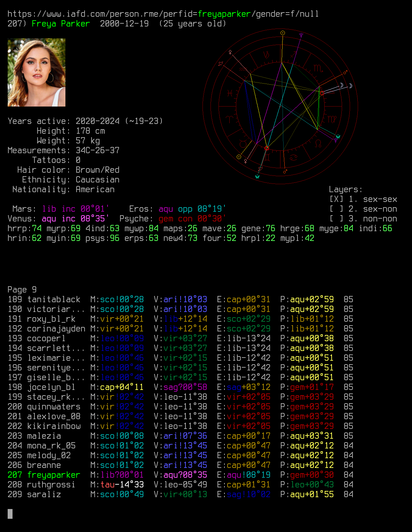Click the pink Venus symbol left of Gemini
The width and height of the screenshot is (412, 532).
tap(246, 161)
